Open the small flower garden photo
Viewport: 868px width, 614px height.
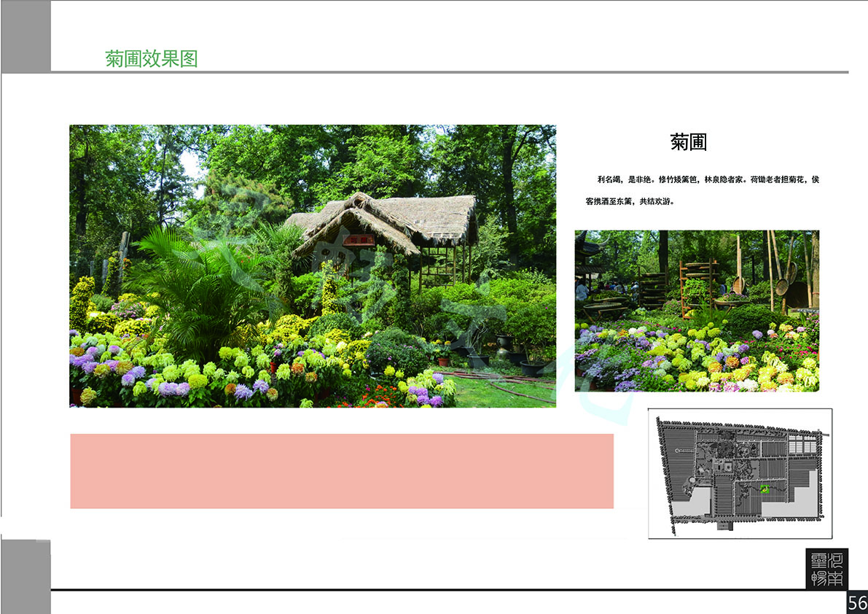[697, 311]
